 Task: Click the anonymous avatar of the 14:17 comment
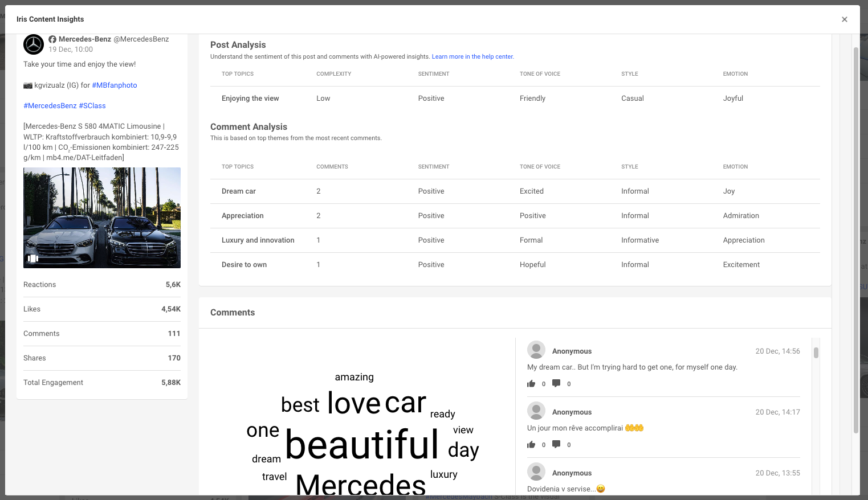536,411
